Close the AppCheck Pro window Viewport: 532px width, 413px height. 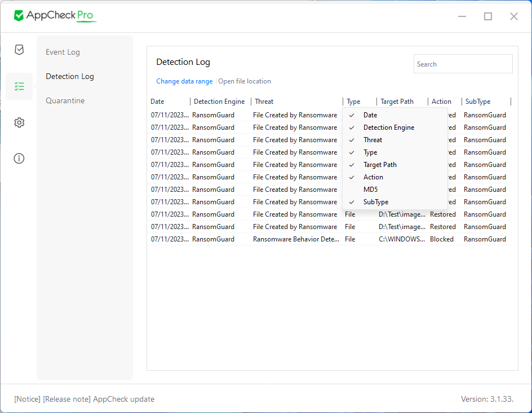coord(514,16)
